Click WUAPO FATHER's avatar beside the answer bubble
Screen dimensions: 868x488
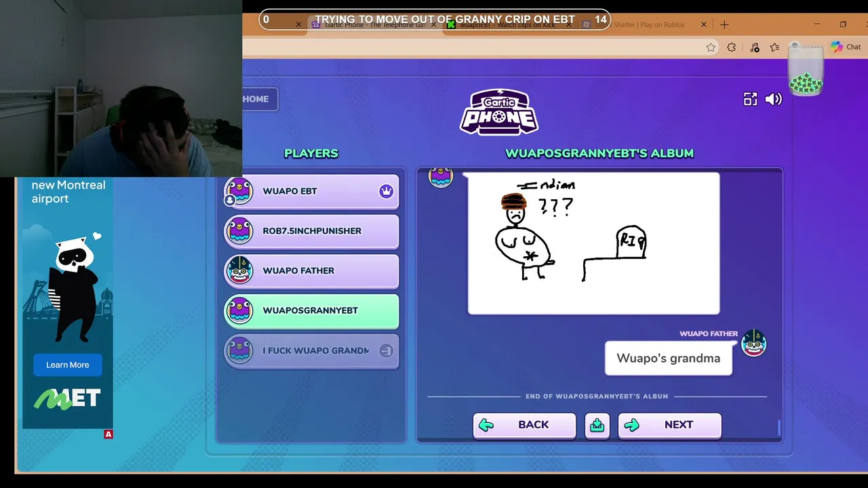tap(753, 344)
